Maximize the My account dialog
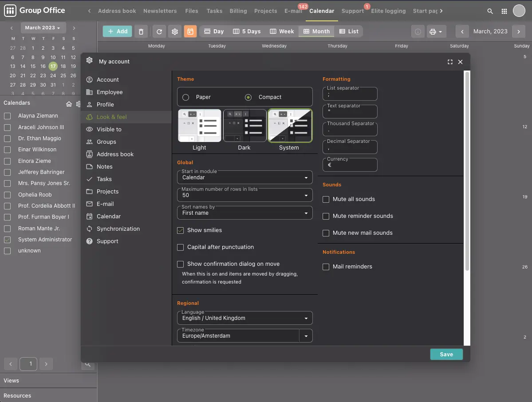 [450, 62]
